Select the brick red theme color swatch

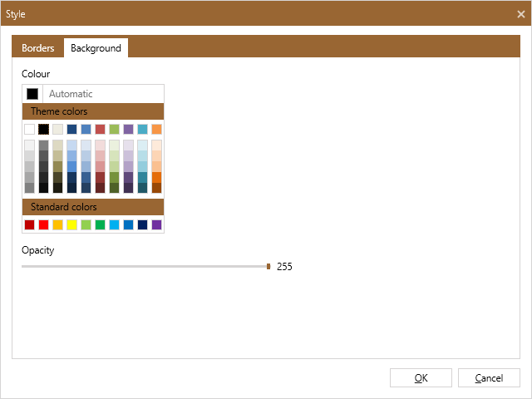click(x=100, y=130)
